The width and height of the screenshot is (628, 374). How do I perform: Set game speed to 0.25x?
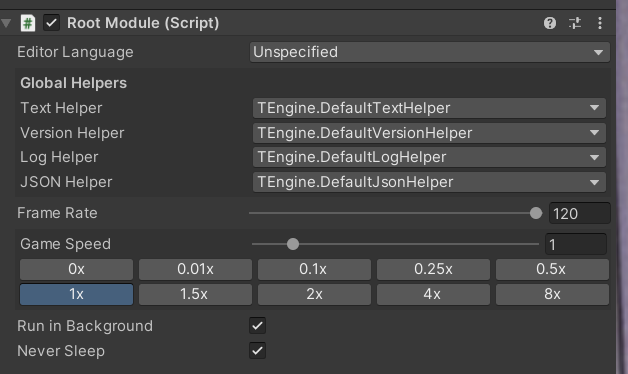pos(433,269)
